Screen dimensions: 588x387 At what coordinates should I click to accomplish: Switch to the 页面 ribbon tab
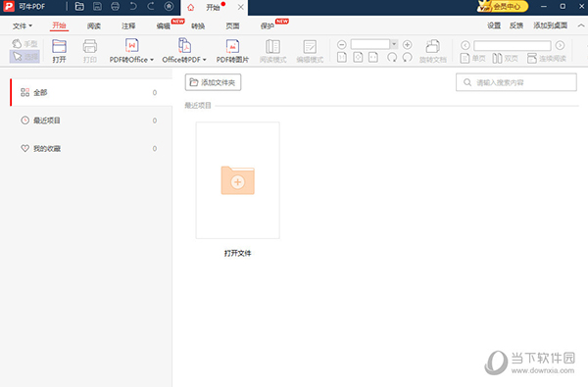point(232,25)
